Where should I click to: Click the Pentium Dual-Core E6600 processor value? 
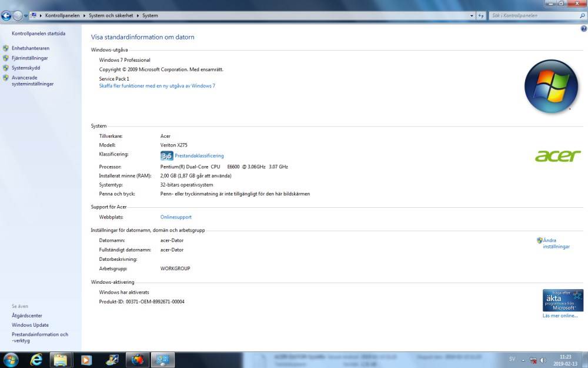pos(224,167)
